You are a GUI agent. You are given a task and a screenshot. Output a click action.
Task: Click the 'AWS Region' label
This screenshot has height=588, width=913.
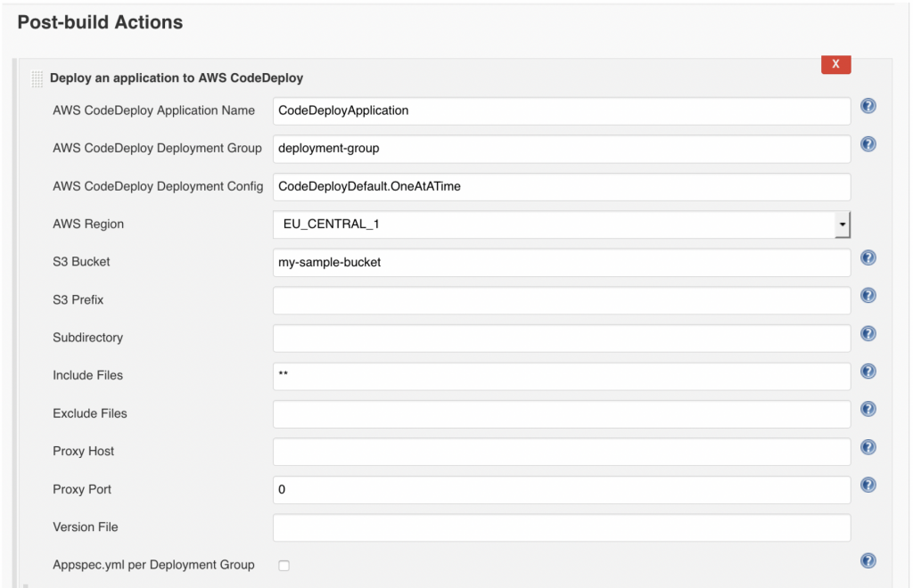[88, 224]
